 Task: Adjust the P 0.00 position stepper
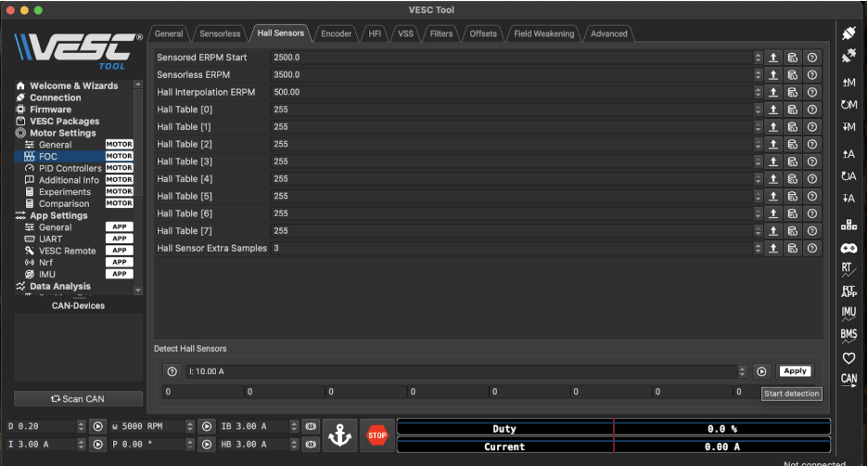pyautogui.click(x=190, y=444)
